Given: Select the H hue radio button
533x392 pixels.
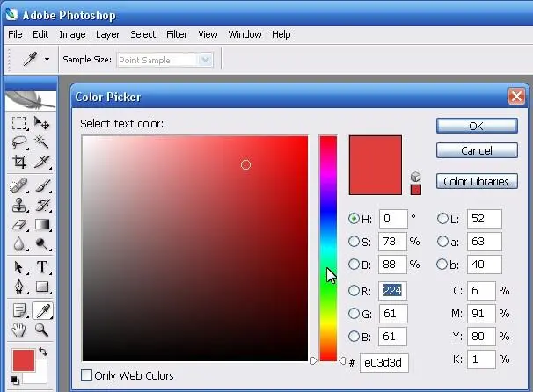Looking at the screenshot, I should tap(354, 219).
